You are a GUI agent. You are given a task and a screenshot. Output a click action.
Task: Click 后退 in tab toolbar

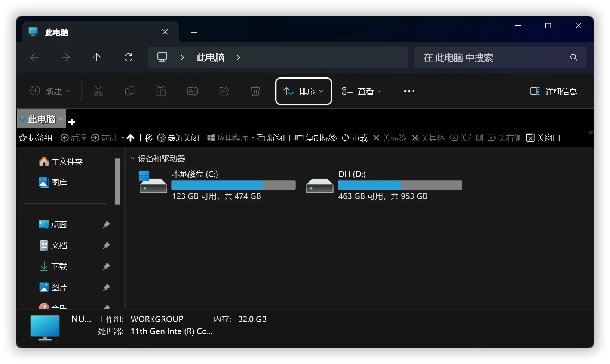(x=74, y=138)
